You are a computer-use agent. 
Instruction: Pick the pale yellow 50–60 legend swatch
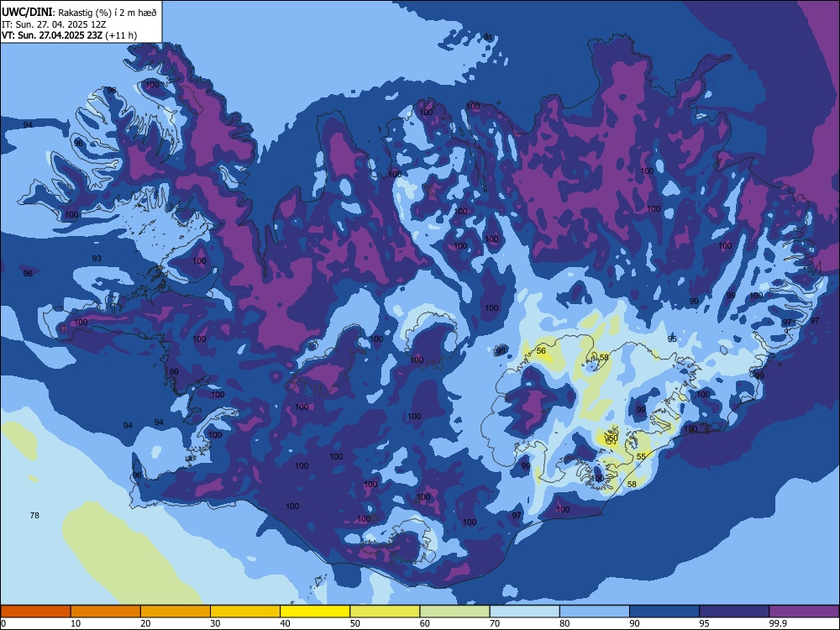(x=385, y=612)
